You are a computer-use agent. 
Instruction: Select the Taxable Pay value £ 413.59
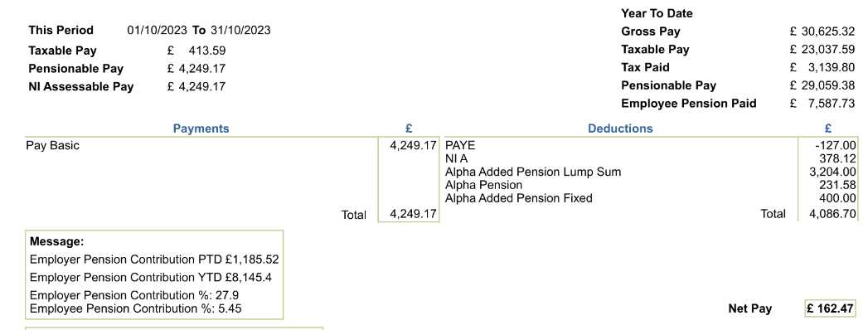196,51
